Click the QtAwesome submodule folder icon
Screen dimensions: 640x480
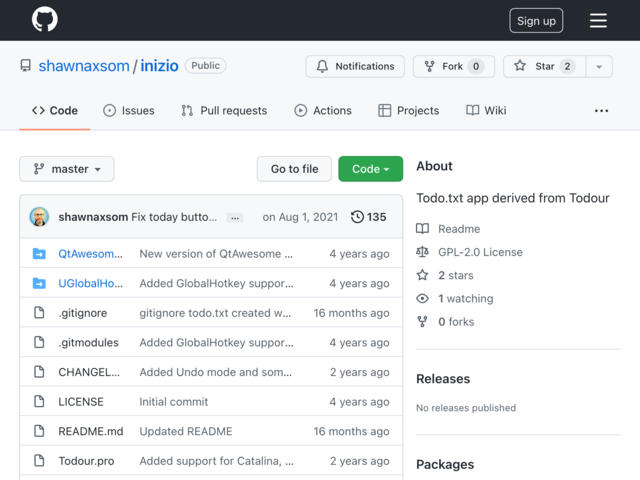coord(39,253)
